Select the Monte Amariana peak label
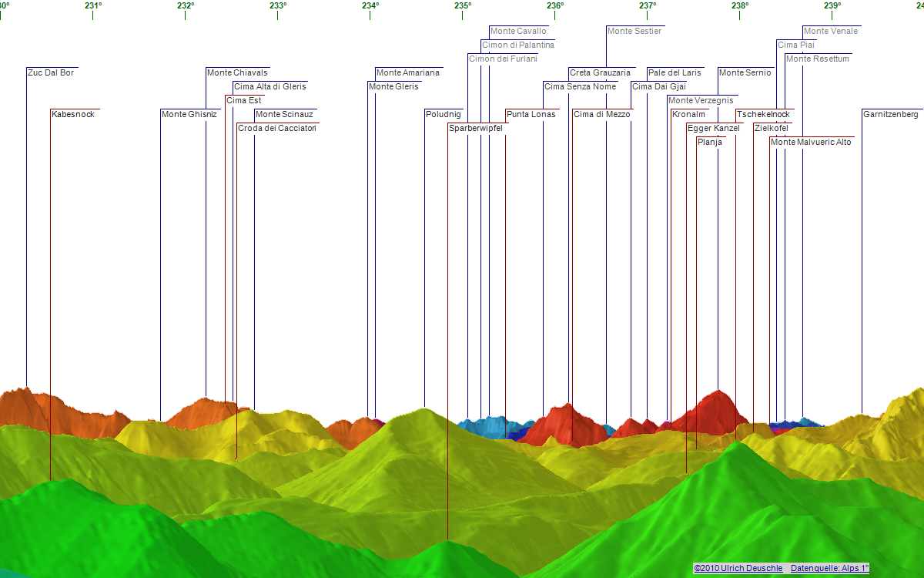Viewport: 924px width, 578px height. [407, 72]
